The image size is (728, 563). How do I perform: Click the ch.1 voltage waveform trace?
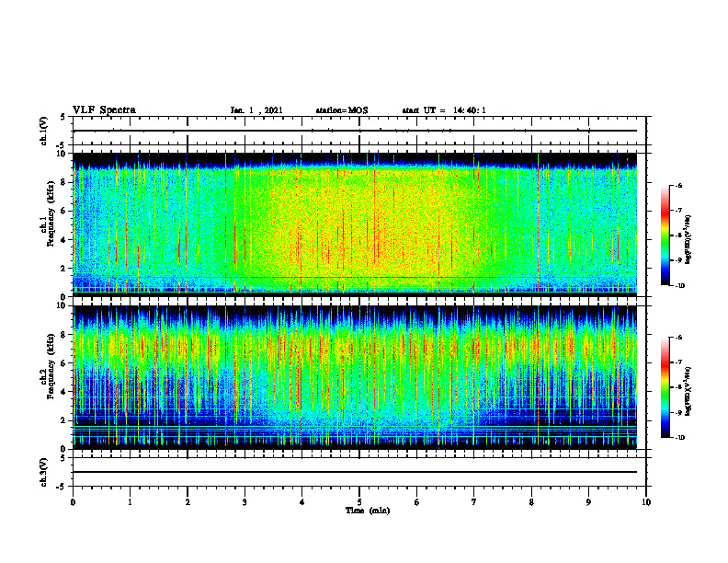tap(355, 131)
